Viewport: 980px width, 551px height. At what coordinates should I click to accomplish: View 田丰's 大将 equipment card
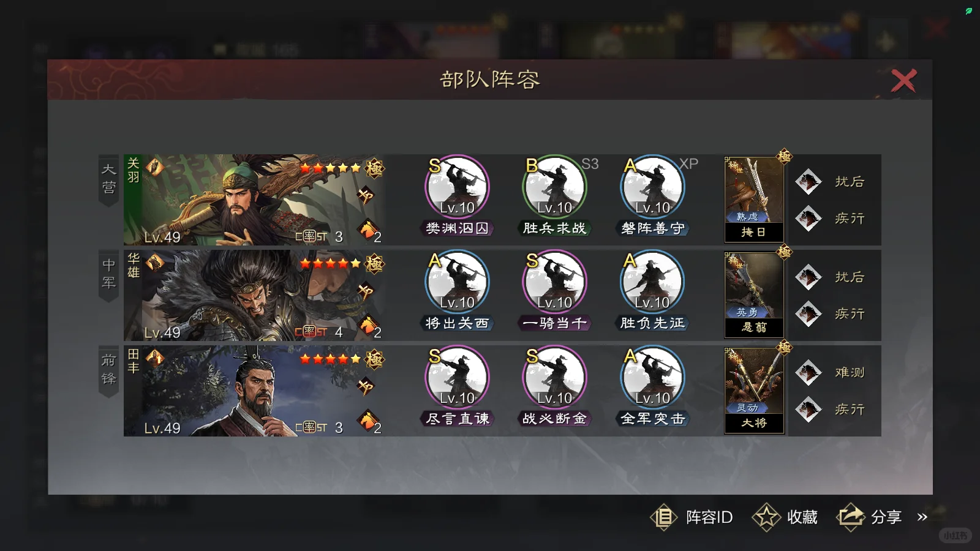[754, 390]
